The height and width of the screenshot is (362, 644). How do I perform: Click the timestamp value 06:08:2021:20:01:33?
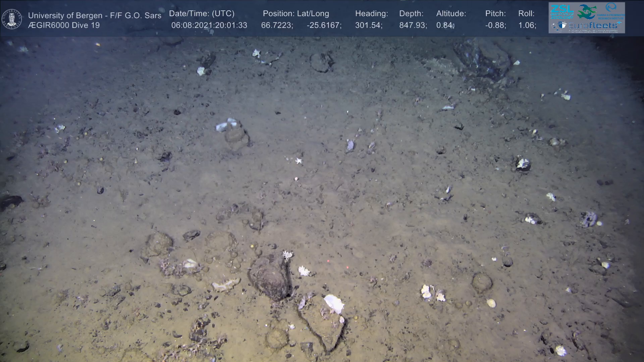click(x=209, y=25)
